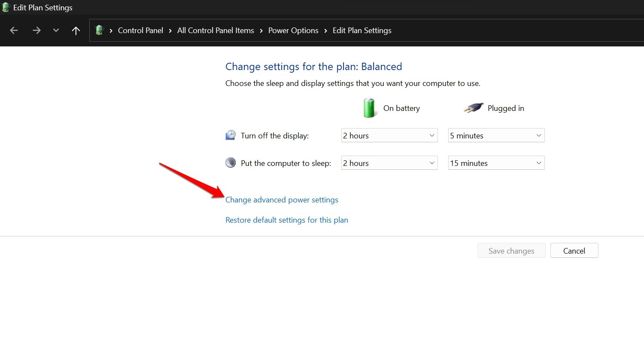Go back using the Back arrow
Screen dimensions: 644x343
(14, 31)
